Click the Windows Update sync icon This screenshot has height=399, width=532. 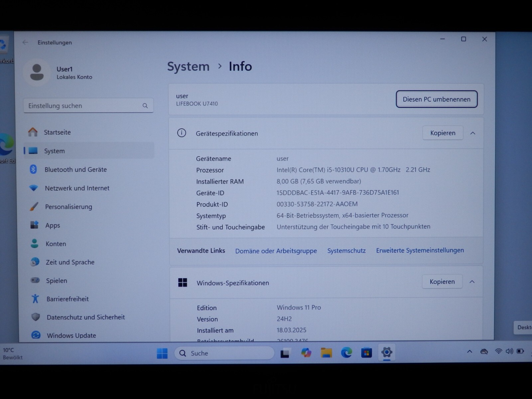[x=36, y=335]
